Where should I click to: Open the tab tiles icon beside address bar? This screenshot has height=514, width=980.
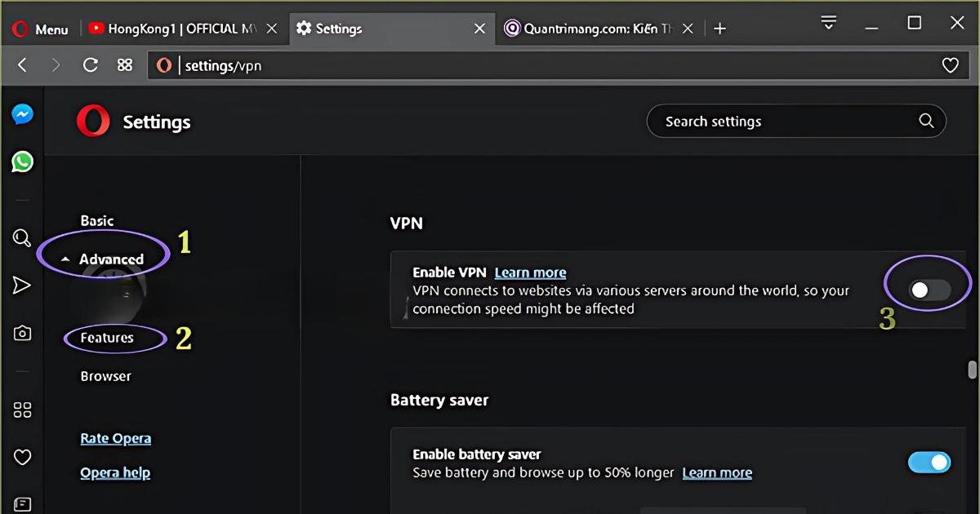point(124,64)
